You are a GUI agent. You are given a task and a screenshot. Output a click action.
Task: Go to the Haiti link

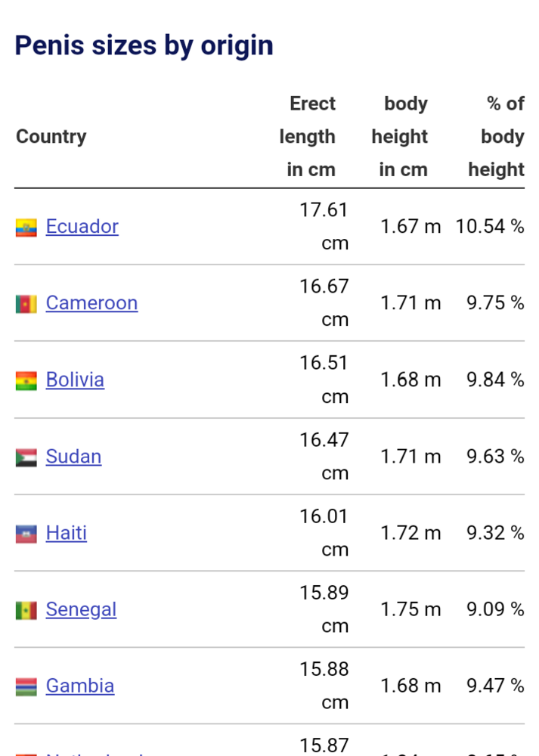[66, 533]
